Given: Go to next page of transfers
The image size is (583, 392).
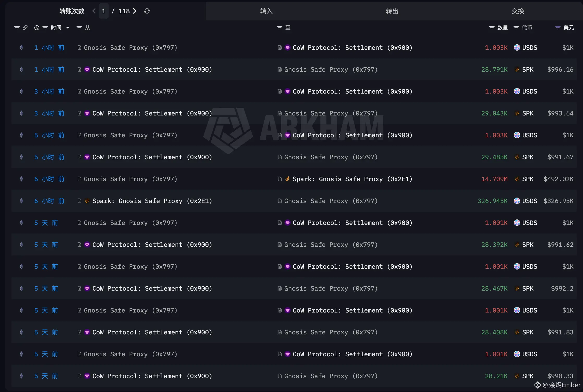Looking at the screenshot, I should pos(135,11).
